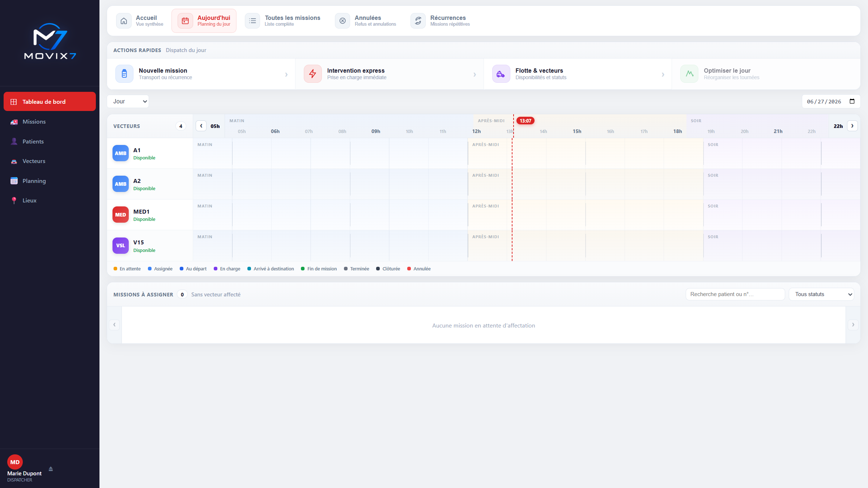Click the Nouvelle mission document icon
Screen dimensions: 868x488
[124, 74]
